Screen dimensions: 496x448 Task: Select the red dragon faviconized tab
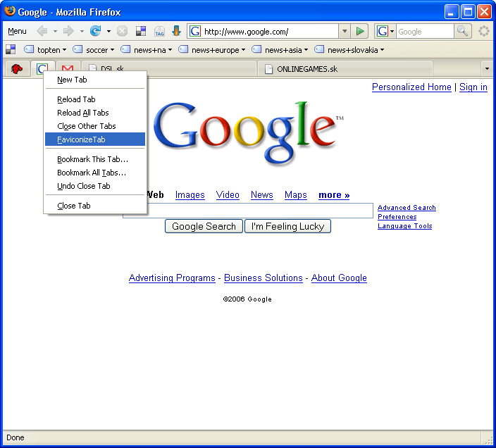[16, 68]
